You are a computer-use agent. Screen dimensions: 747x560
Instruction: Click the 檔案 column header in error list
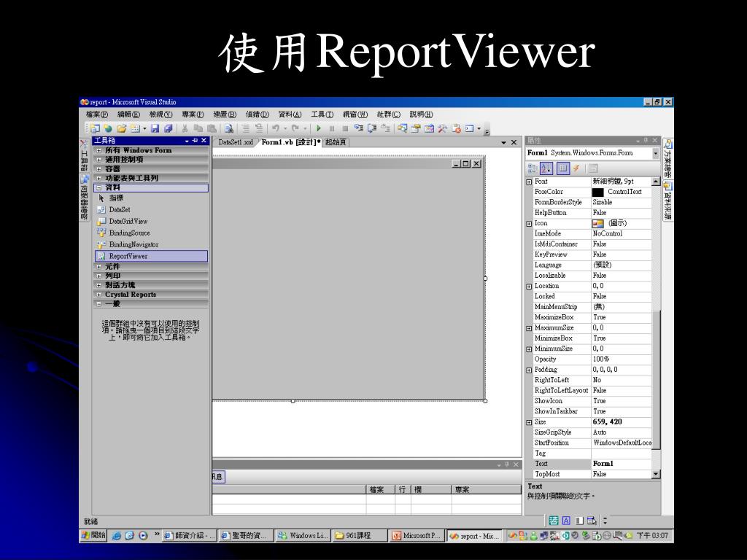pos(380,489)
